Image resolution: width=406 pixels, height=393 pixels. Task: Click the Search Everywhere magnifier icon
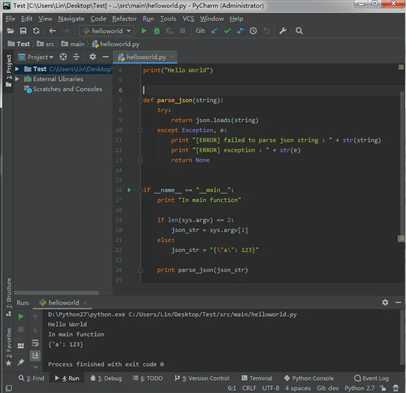(x=299, y=31)
